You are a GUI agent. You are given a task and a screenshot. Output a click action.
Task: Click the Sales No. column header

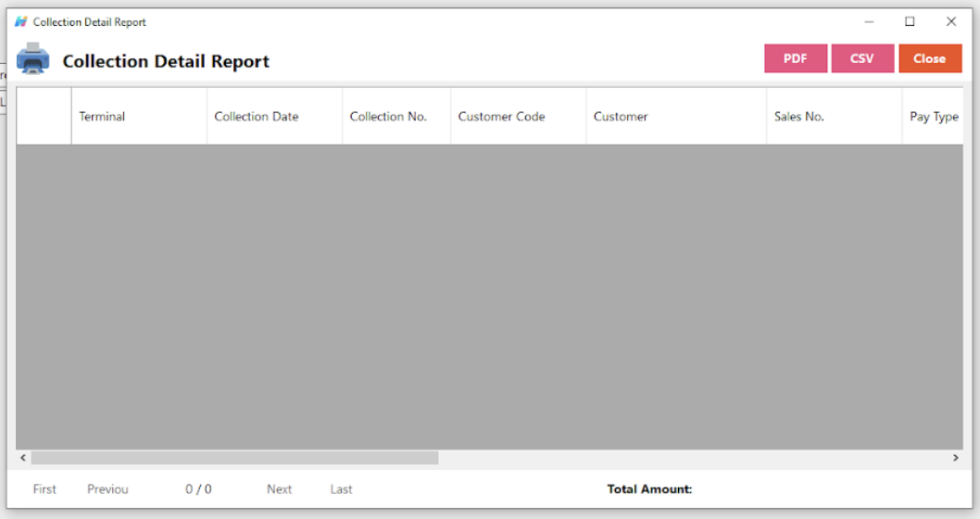pyautogui.click(x=835, y=116)
